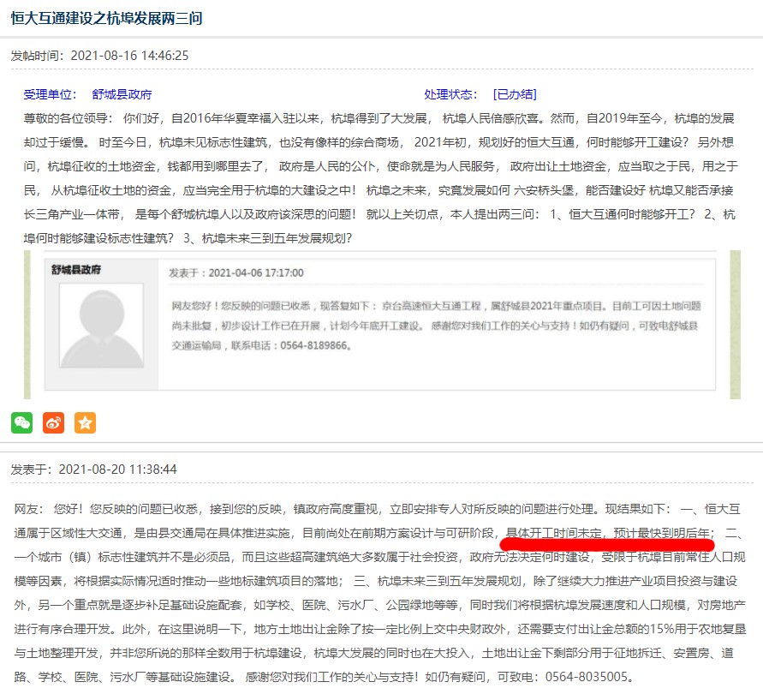Click the reply greeting 网友您好 in quoted box
Image resolution: width=763 pixels, height=700 pixels.
pos(191,306)
